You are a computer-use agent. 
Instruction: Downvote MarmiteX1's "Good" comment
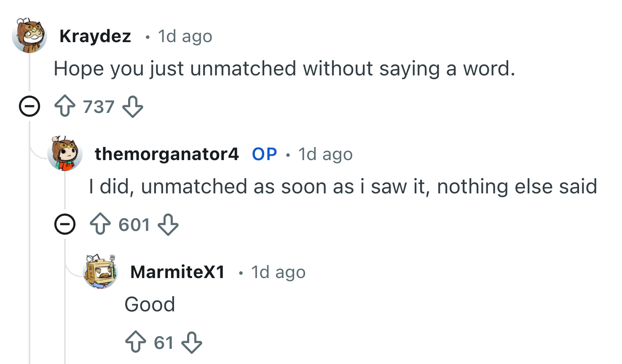click(x=191, y=343)
